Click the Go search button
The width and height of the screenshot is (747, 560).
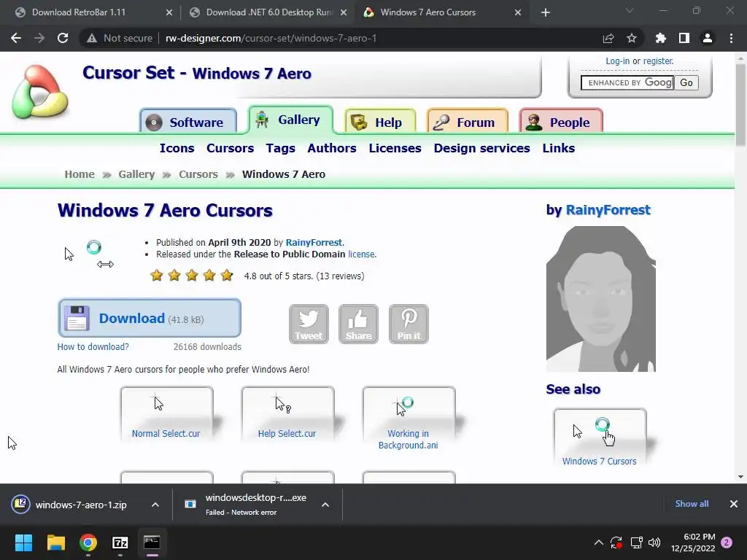(686, 83)
